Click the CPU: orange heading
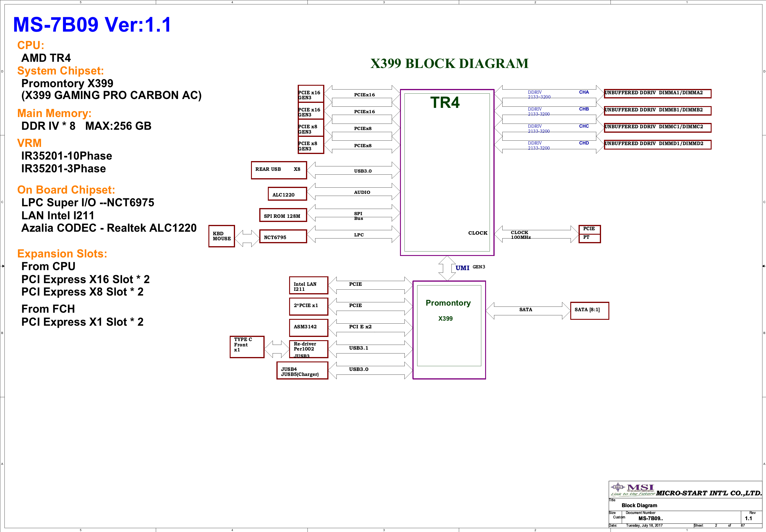766x532 pixels. click(31, 45)
